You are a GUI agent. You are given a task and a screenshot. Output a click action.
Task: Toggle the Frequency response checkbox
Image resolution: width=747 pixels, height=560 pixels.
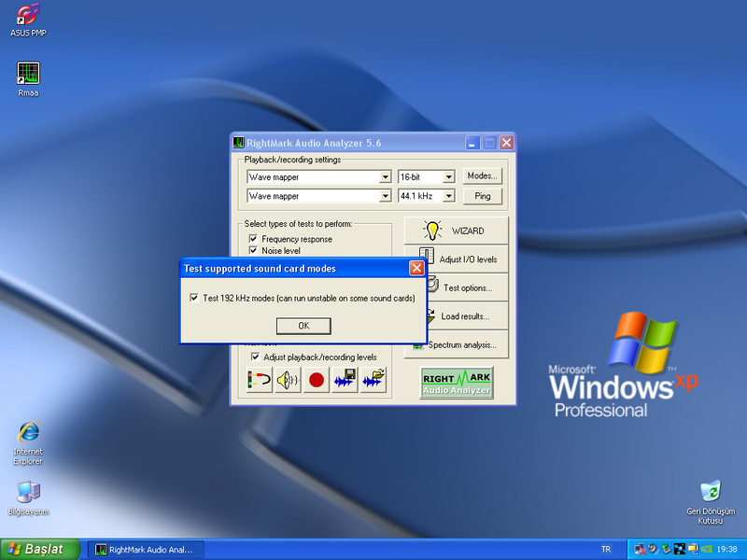point(253,239)
